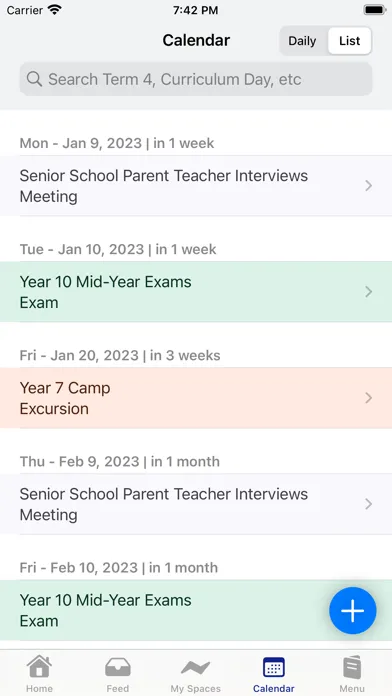Open the Feed inbox icon
The width and height of the screenshot is (392, 696).
tap(118, 667)
